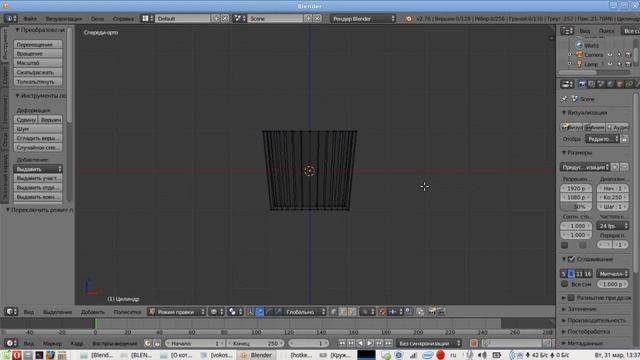Select the scale manipulator icon
The image size is (640, 360).
278,312
